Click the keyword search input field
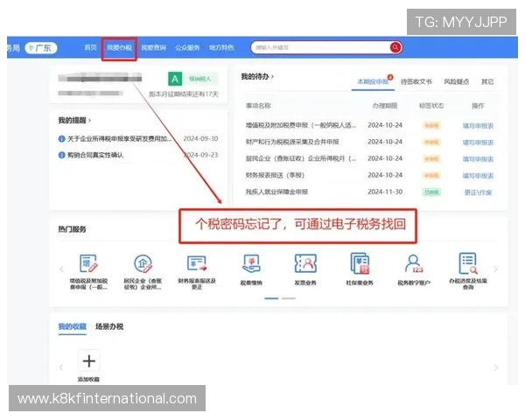The height and width of the screenshot is (420, 525). click(x=321, y=47)
